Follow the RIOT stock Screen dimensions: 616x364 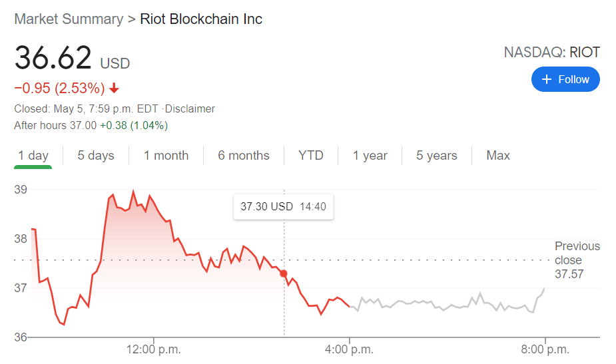[565, 79]
